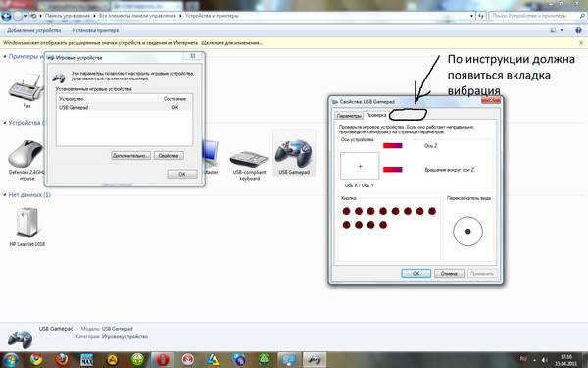Switch to the Проверка tab

(x=376, y=115)
